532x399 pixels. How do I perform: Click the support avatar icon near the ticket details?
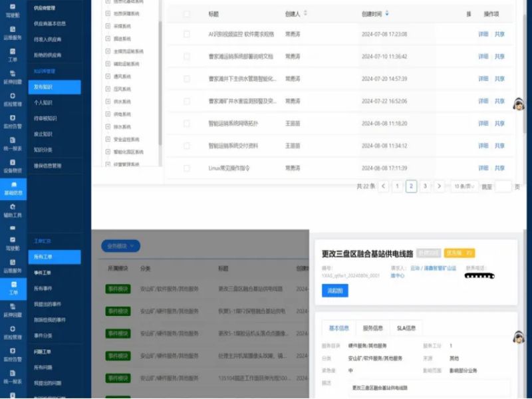519,338
